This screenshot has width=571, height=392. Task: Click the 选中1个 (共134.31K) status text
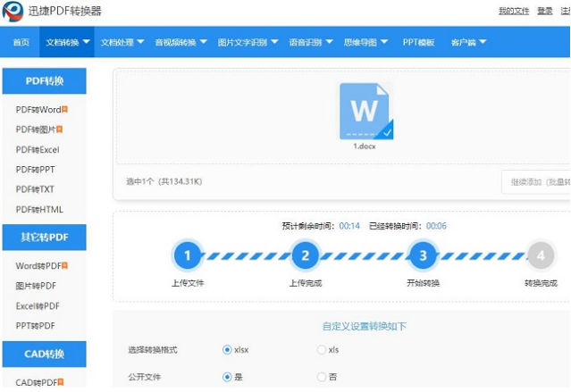pyautogui.click(x=164, y=181)
